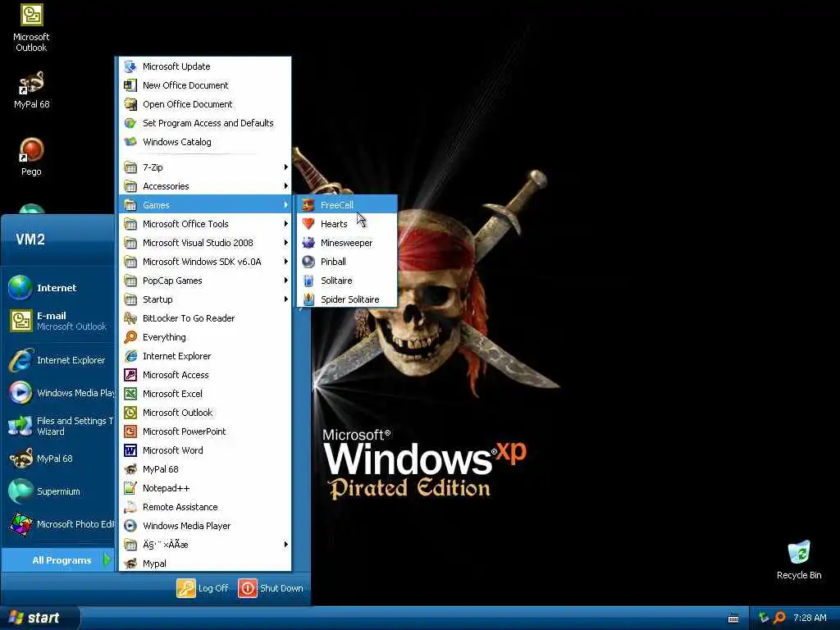This screenshot has width=840, height=630.
Task: Open Microsoft Word
Action: (x=205, y=450)
